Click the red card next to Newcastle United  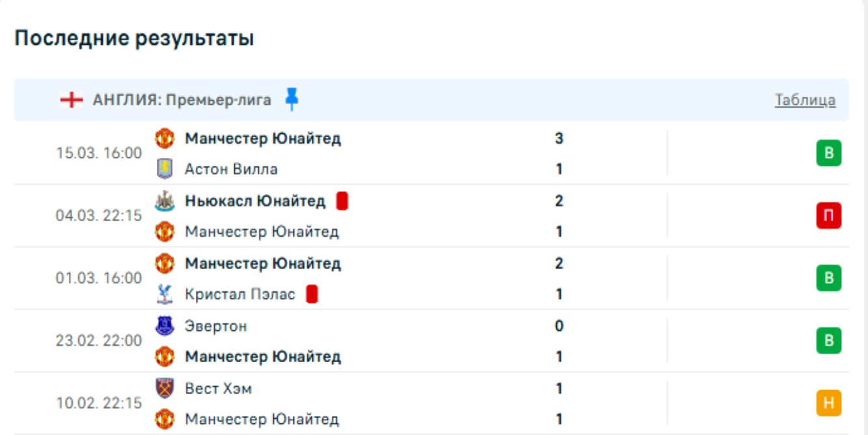pos(342,201)
